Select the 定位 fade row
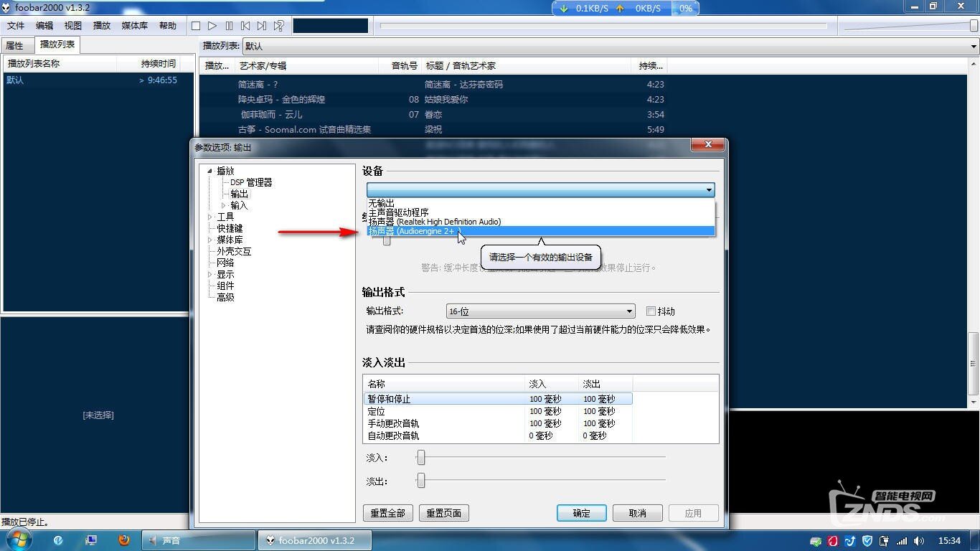Viewport: 980px width, 551px height. tap(498, 411)
